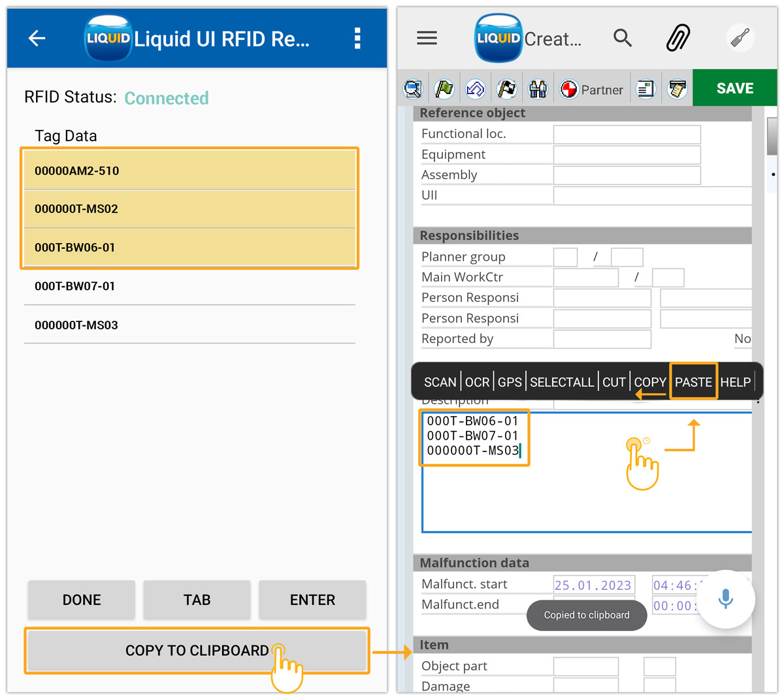784x699 pixels.
Task: Select the 000000T-MS03 tag entry
Action: 189,325
